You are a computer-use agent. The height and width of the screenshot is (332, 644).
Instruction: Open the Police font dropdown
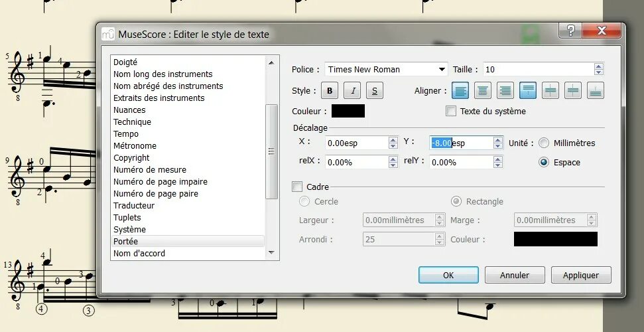point(386,69)
